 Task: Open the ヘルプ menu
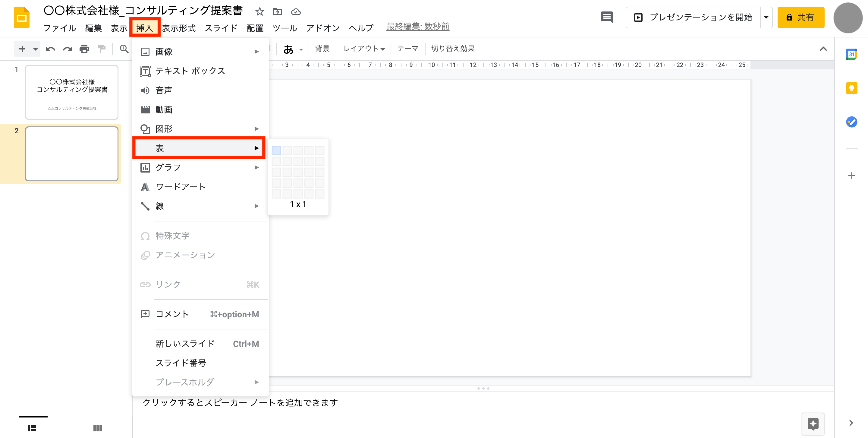point(361,28)
